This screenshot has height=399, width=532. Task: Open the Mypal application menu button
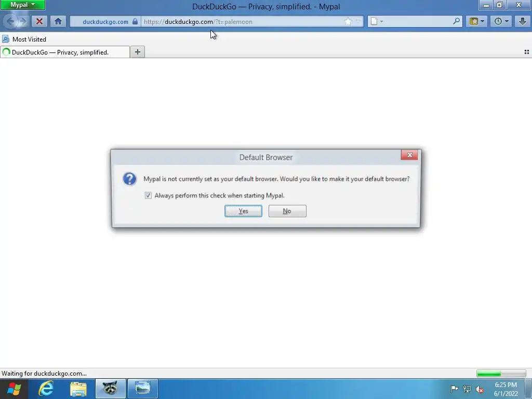pyautogui.click(x=22, y=5)
